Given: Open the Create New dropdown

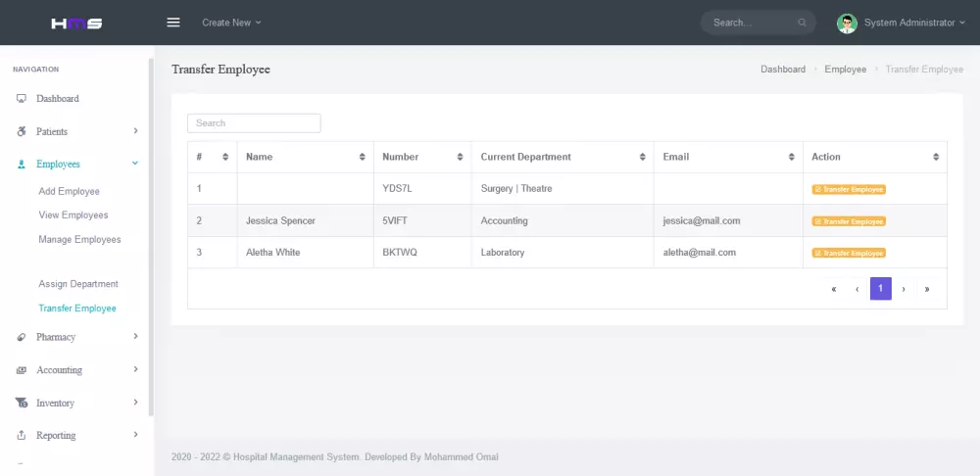Looking at the screenshot, I should point(231,23).
